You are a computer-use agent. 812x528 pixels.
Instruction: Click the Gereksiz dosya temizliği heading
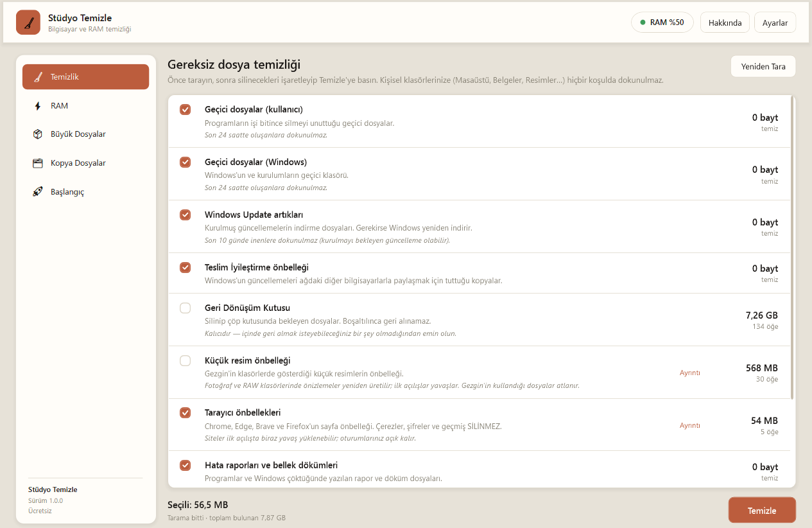[234, 64]
